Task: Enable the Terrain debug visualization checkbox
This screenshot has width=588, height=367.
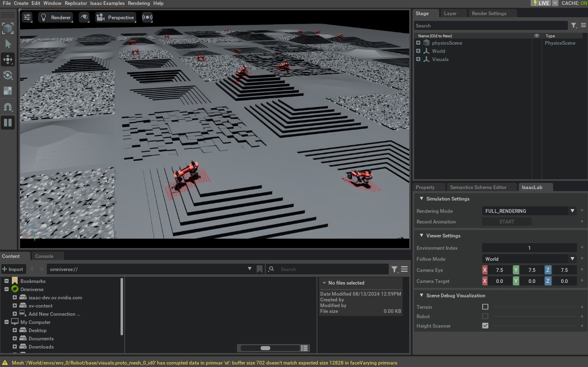Action: pos(485,307)
